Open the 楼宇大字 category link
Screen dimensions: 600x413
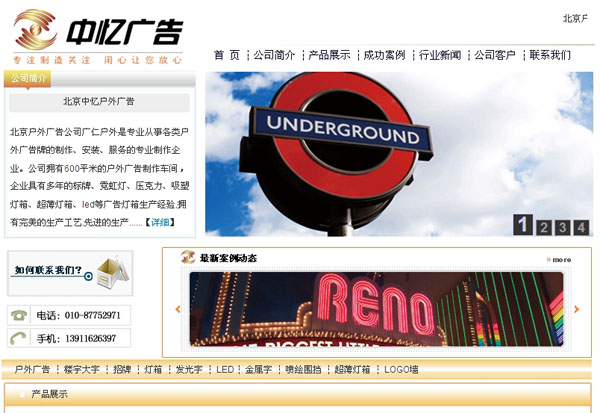coord(82,370)
